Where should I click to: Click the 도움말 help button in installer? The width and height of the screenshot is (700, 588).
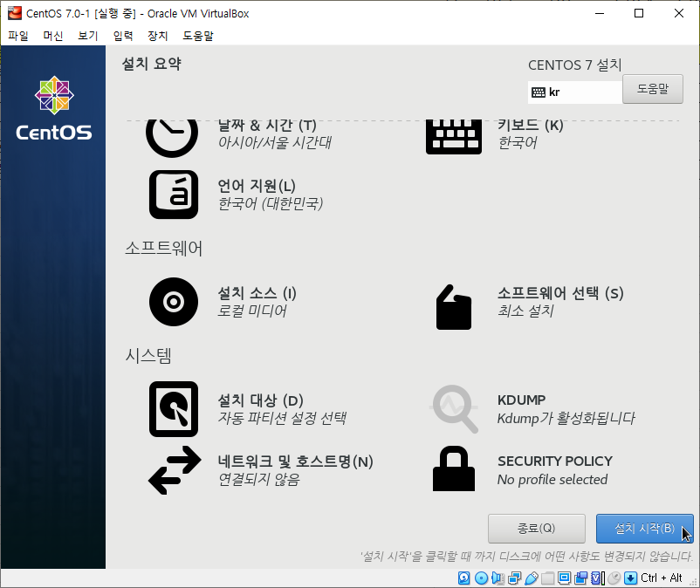click(x=653, y=89)
